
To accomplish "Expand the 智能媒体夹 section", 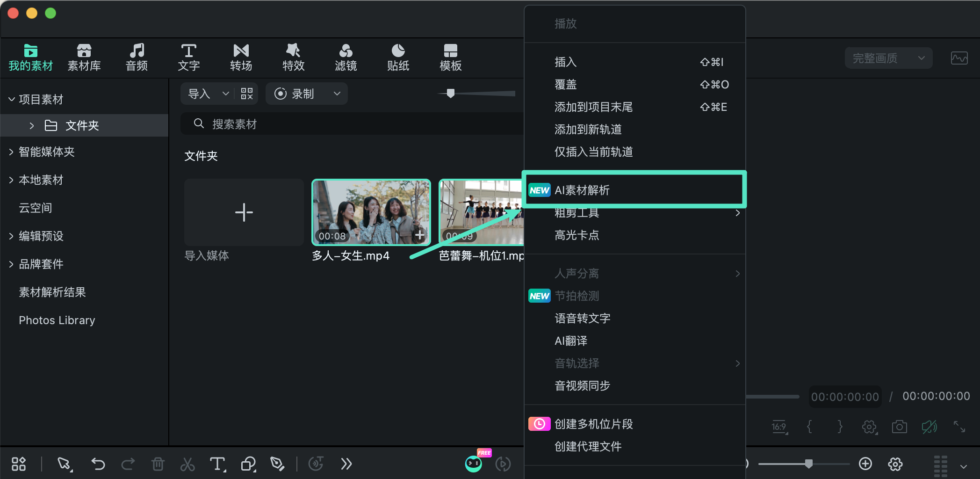I will pos(11,152).
